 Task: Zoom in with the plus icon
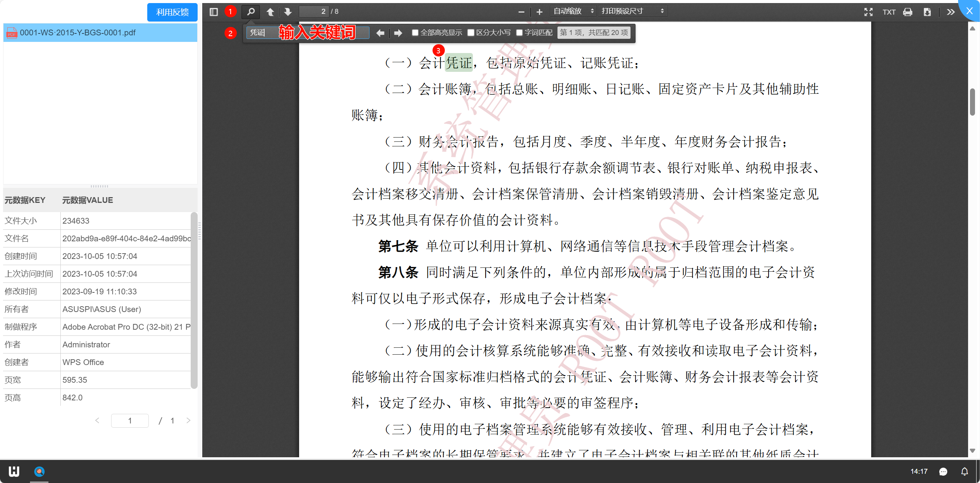pos(539,12)
